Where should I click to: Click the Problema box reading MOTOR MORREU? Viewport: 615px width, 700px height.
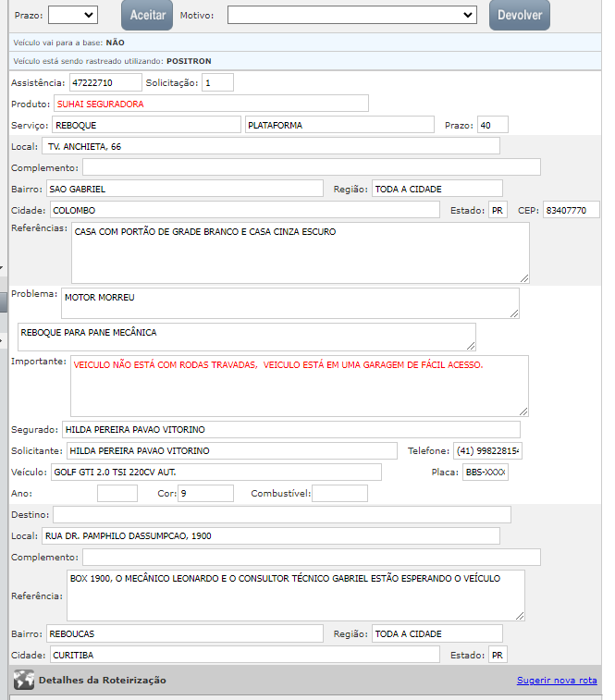click(x=289, y=302)
